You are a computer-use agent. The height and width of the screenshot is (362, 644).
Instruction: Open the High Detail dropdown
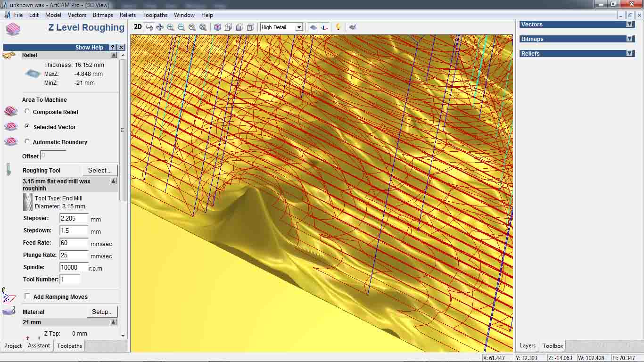pyautogui.click(x=298, y=27)
